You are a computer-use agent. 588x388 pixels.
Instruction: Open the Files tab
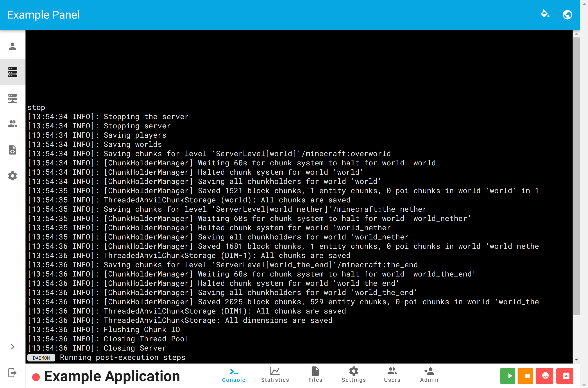(x=315, y=374)
